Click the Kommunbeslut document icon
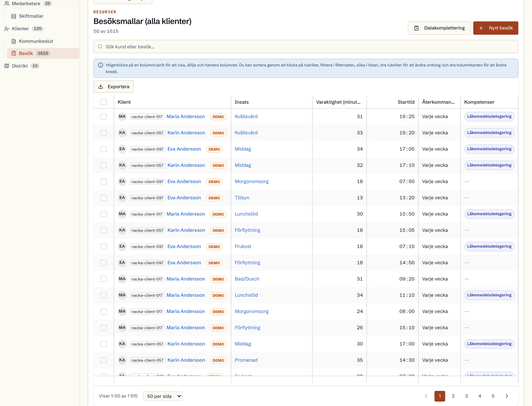 (x=14, y=41)
